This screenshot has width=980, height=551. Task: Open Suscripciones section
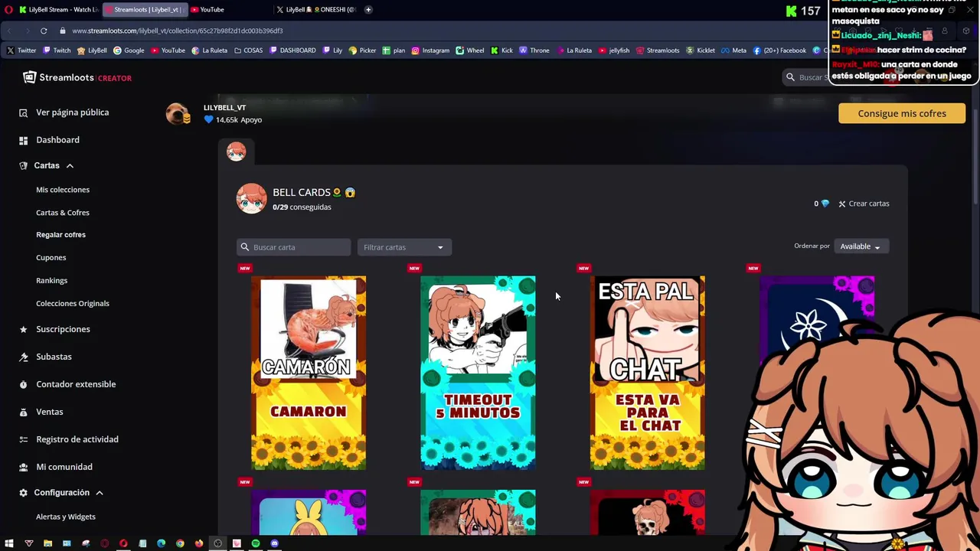pyautogui.click(x=63, y=329)
